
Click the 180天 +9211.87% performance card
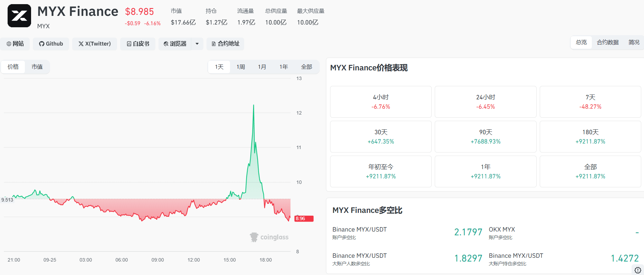(590, 137)
